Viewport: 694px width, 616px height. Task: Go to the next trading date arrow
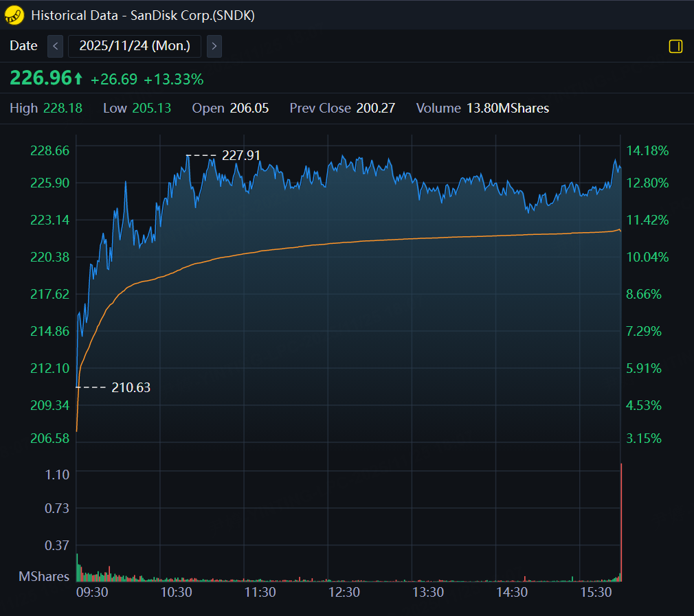(214, 46)
